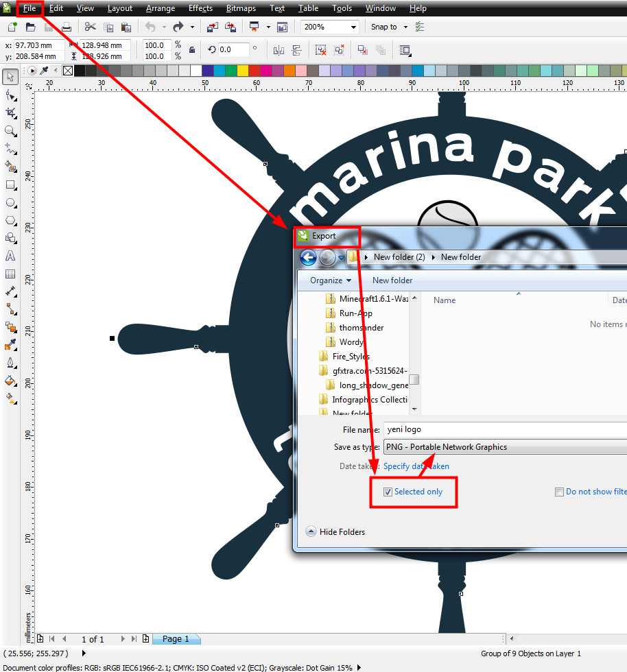Activate the Text tool in the toolbox
This screenshot has height=672, width=627.
click(10, 256)
